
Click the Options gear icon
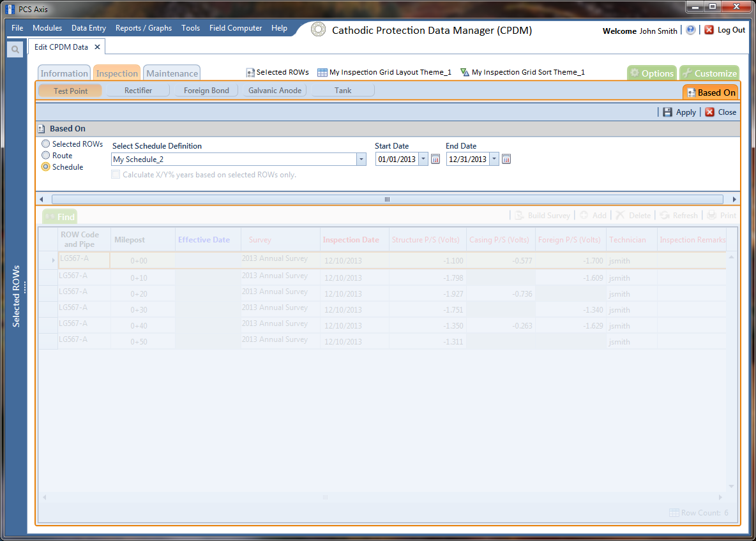(x=635, y=73)
